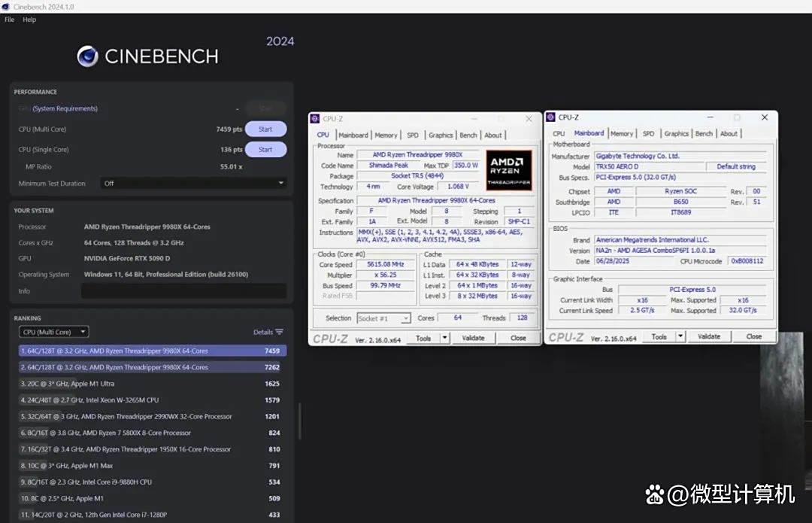This screenshot has height=523, width=812.
Task: Select ranking row 1 with score 7459
Action: click(x=152, y=351)
